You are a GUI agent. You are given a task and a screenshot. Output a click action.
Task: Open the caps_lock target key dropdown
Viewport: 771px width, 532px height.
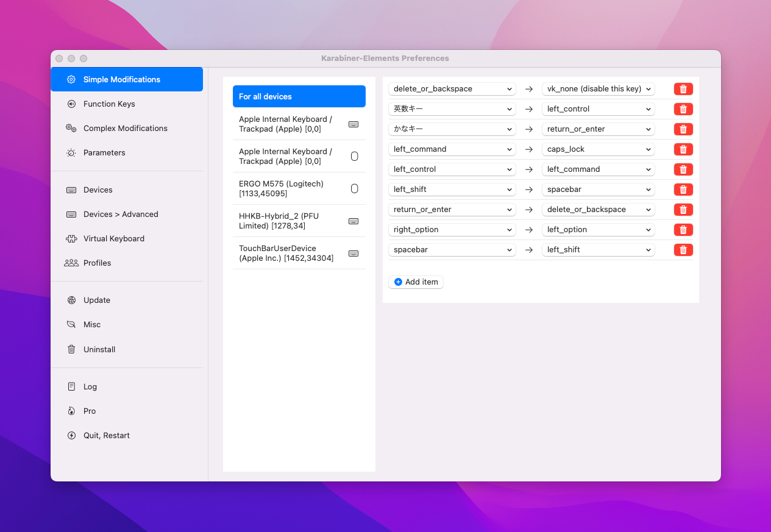click(599, 149)
